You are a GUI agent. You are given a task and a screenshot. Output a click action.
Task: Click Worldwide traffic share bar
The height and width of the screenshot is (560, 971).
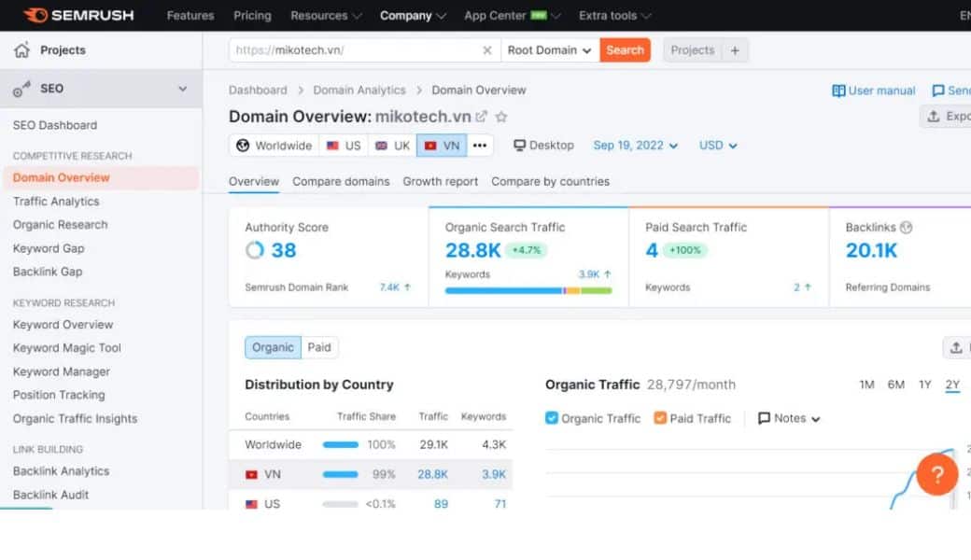pyautogui.click(x=341, y=445)
